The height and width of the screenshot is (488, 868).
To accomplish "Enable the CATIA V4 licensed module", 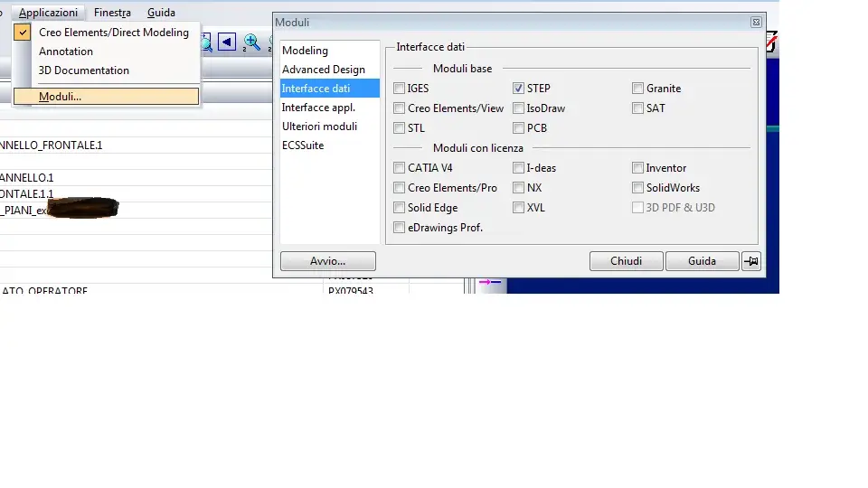I will pos(399,168).
